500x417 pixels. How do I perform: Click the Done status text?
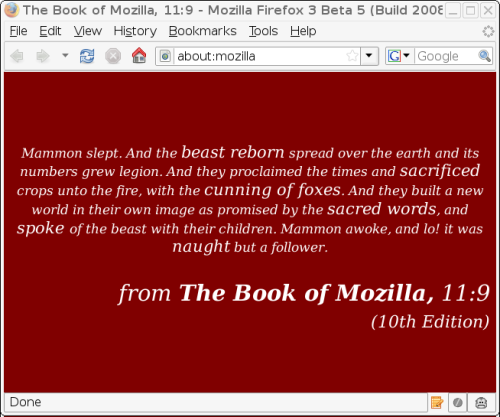[25, 402]
